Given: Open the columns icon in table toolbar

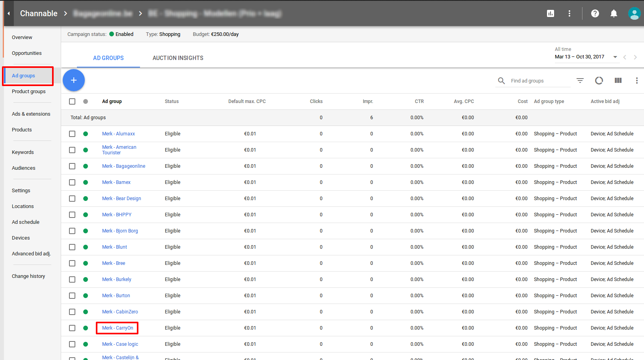Looking at the screenshot, I should tap(618, 81).
